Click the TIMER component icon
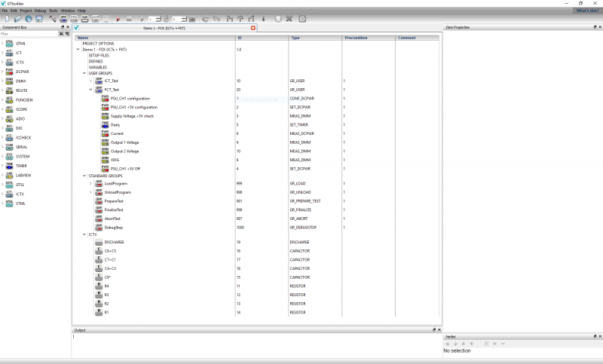This screenshot has height=364, width=603. click(9, 166)
